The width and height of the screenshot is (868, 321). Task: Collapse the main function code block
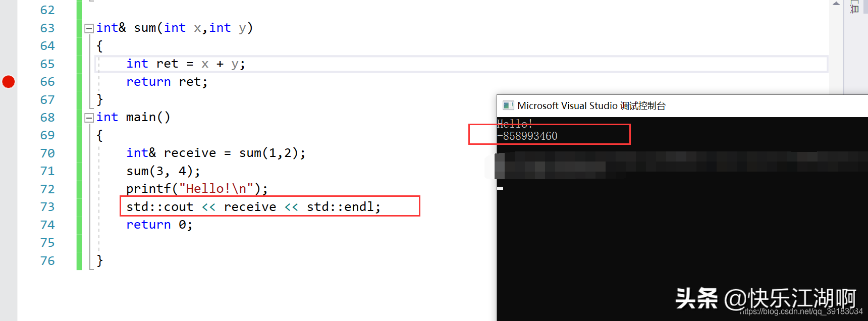89,118
